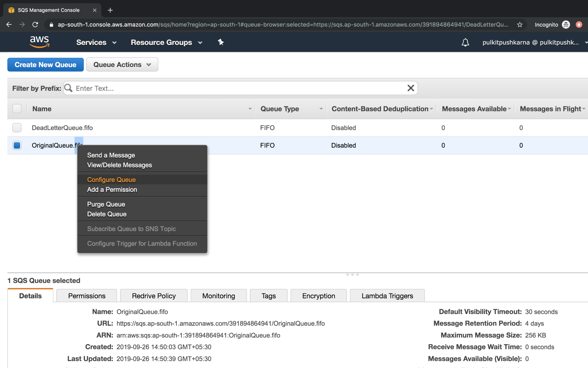Click the X to clear prefix filter
This screenshot has height=368, width=588.
tap(411, 88)
